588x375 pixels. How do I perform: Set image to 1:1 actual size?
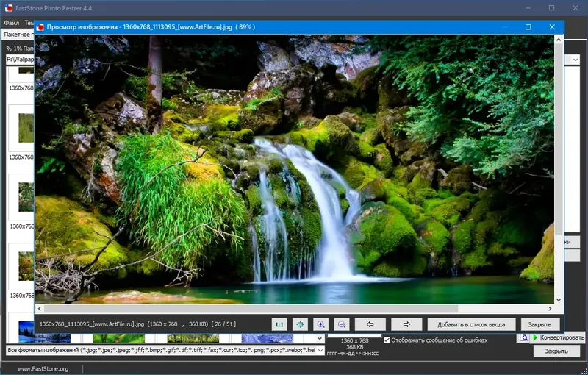tap(279, 324)
